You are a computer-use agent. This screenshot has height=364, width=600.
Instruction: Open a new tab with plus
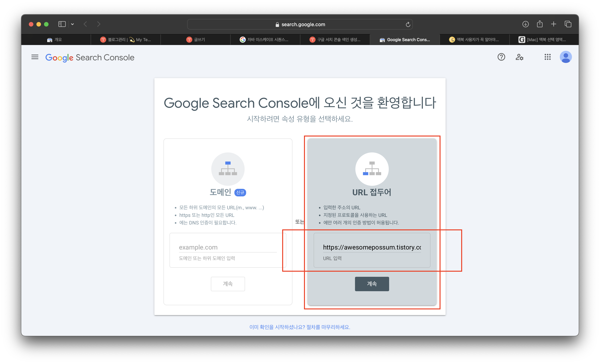pyautogui.click(x=554, y=24)
